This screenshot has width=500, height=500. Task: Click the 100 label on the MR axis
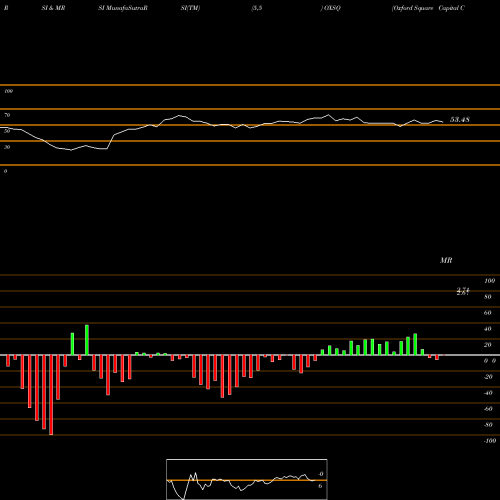tap(489, 281)
